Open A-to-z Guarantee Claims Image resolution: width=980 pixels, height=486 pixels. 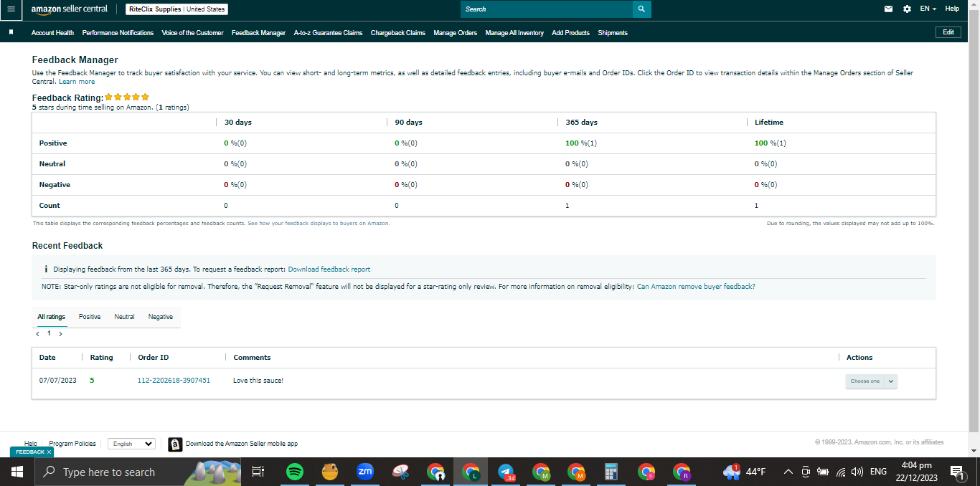pos(328,33)
